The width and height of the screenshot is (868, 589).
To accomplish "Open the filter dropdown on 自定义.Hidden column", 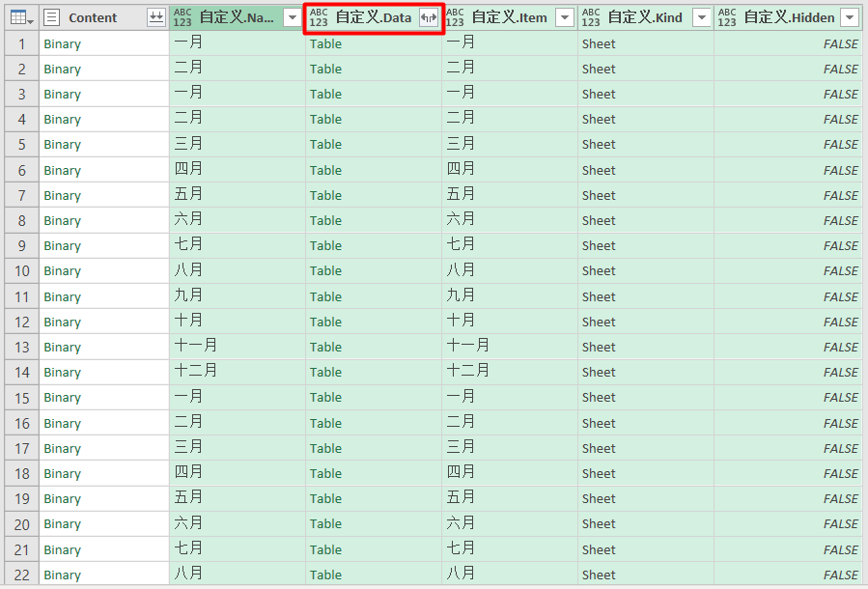I will click(847, 17).
